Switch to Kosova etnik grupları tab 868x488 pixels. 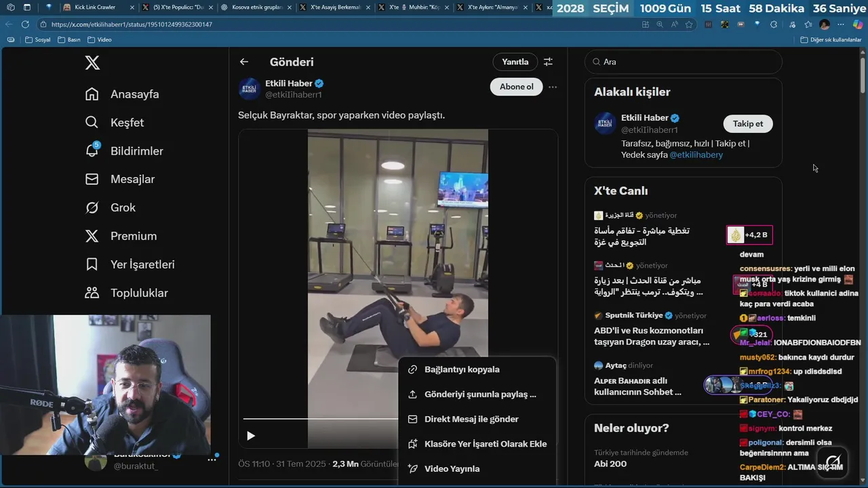[256, 7]
